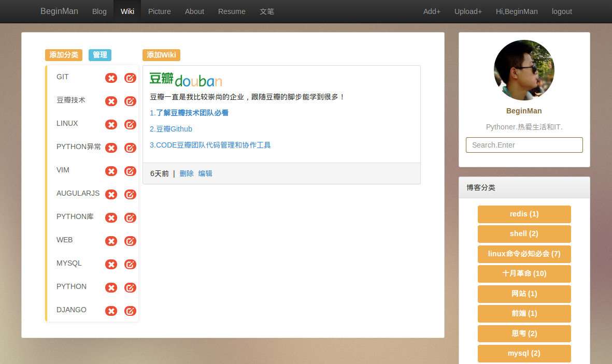Select the linux命令必知必会 (7) category

[524, 254]
